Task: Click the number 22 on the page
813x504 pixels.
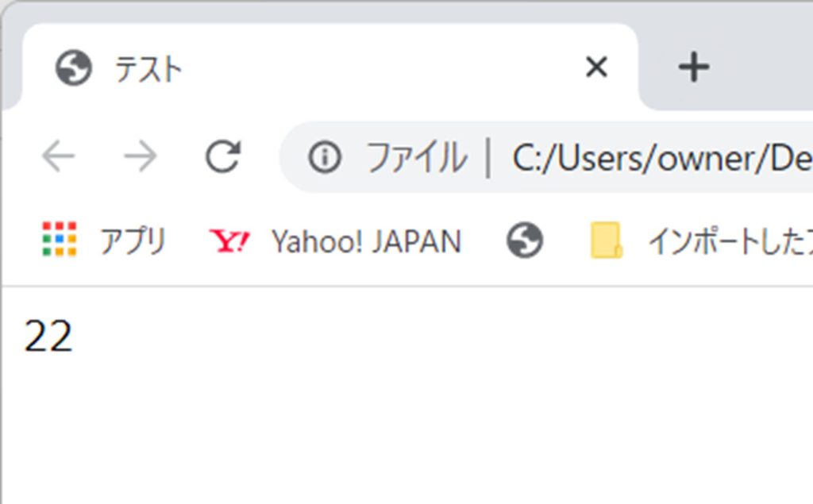Action: (x=48, y=337)
